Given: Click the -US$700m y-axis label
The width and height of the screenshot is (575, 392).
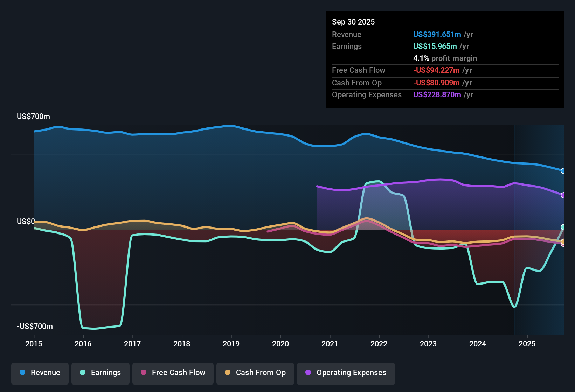Looking at the screenshot, I should (x=35, y=327).
